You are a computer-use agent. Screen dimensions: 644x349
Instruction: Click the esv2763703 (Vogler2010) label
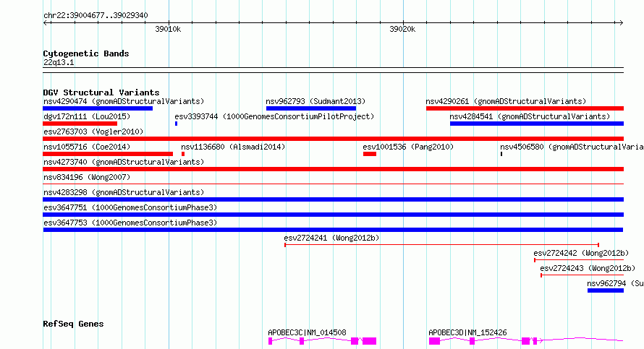(x=93, y=132)
